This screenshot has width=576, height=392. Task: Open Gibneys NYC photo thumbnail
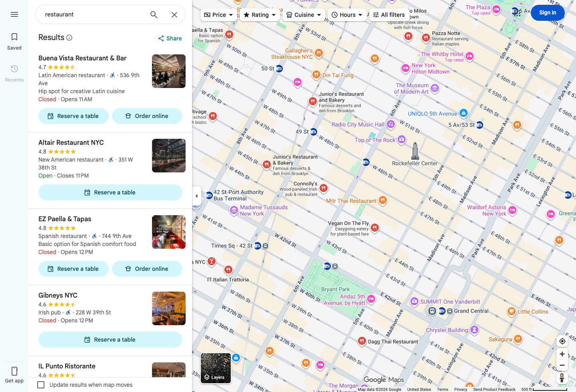(x=169, y=308)
